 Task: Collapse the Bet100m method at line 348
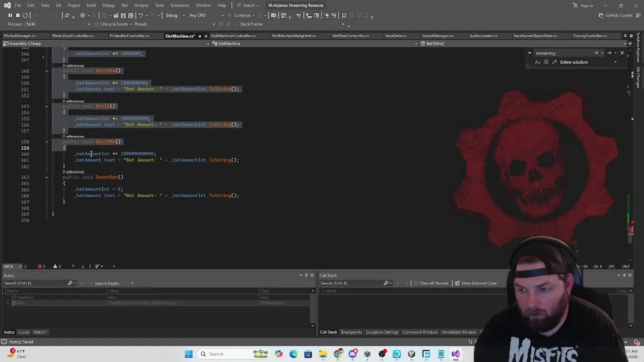click(46, 71)
